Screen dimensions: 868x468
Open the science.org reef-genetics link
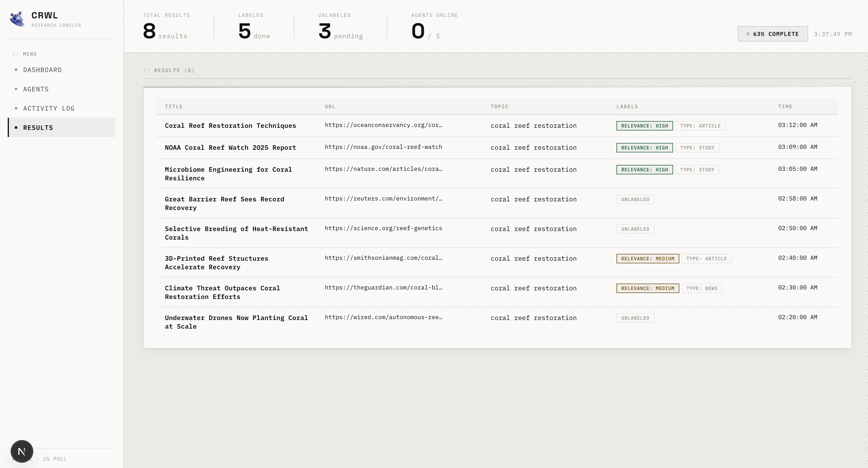pos(383,228)
